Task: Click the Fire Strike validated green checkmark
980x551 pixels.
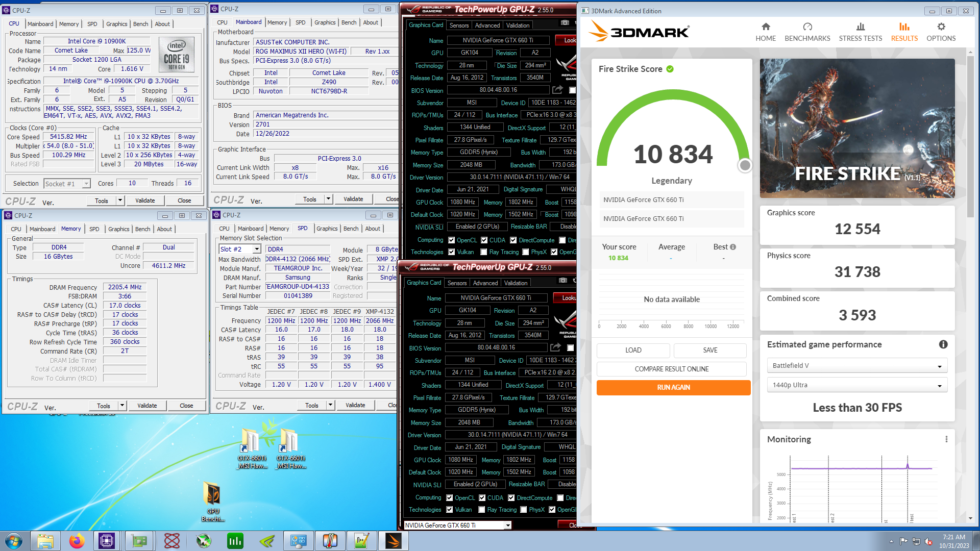Action: [x=670, y=69]
